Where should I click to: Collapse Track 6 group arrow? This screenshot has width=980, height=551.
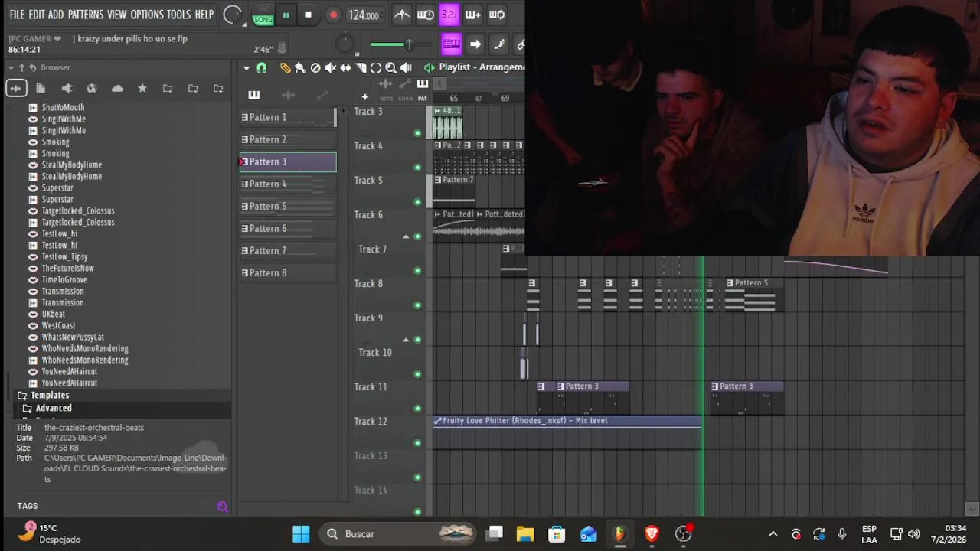tap(407, 236)
